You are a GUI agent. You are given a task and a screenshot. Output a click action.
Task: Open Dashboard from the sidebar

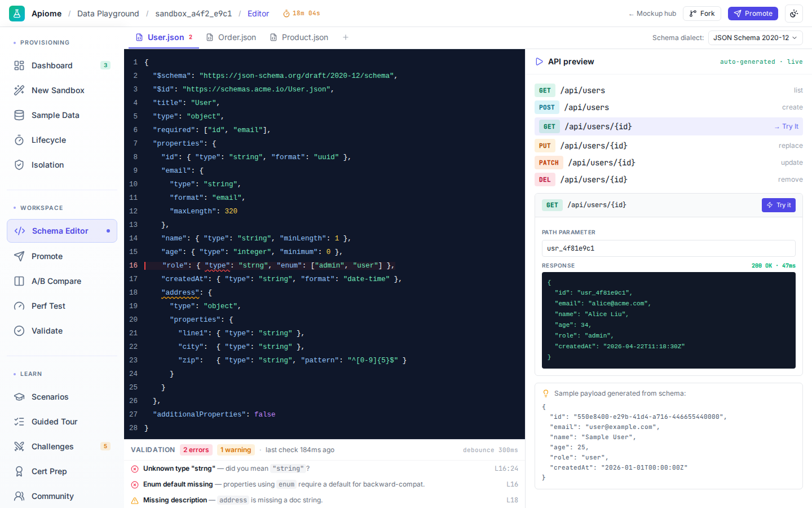click(x=62, y=65)
